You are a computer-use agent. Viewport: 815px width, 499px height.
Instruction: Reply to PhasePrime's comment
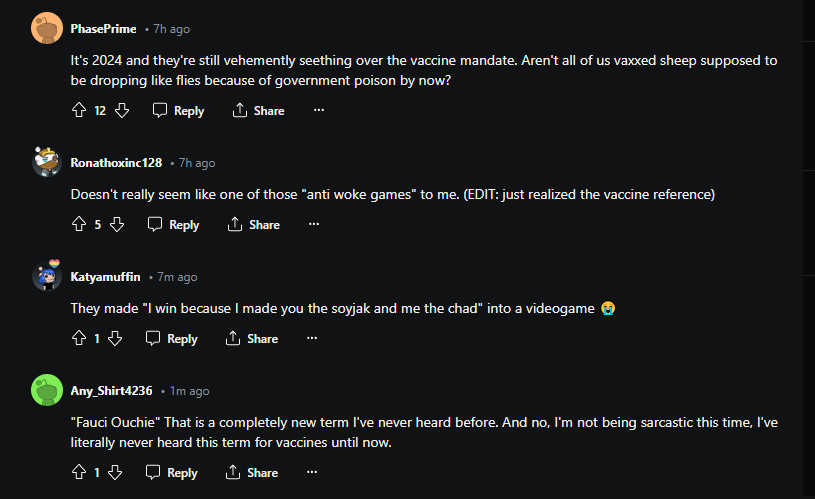pyautogui.click(x=178, y=110)
